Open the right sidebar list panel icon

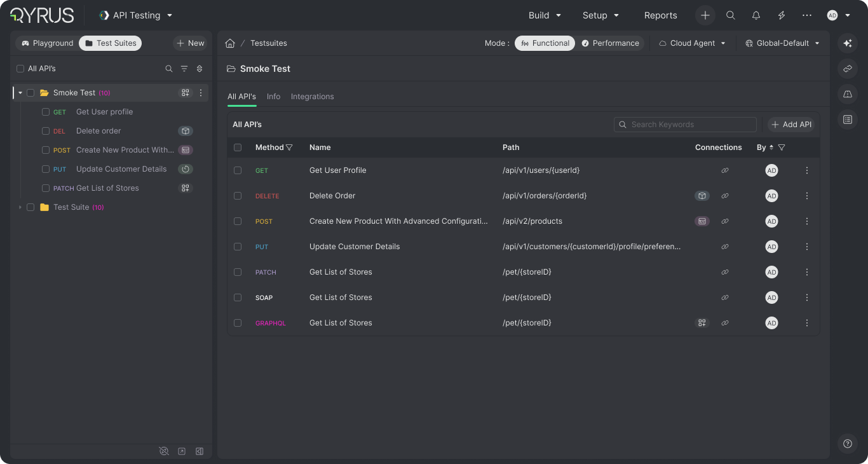coord(848,119)
